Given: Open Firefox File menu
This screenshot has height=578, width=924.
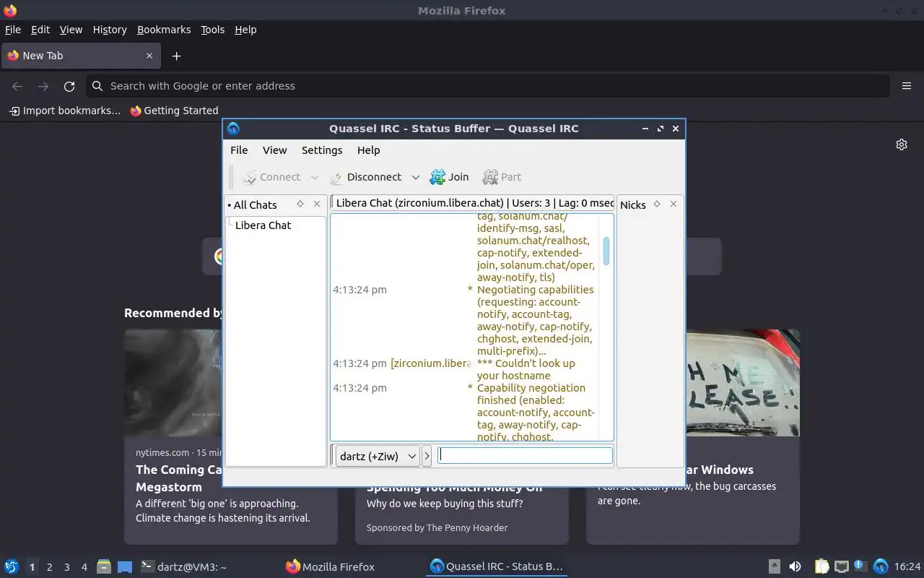Looking at the screenshot, I should [x=13, y=30].
